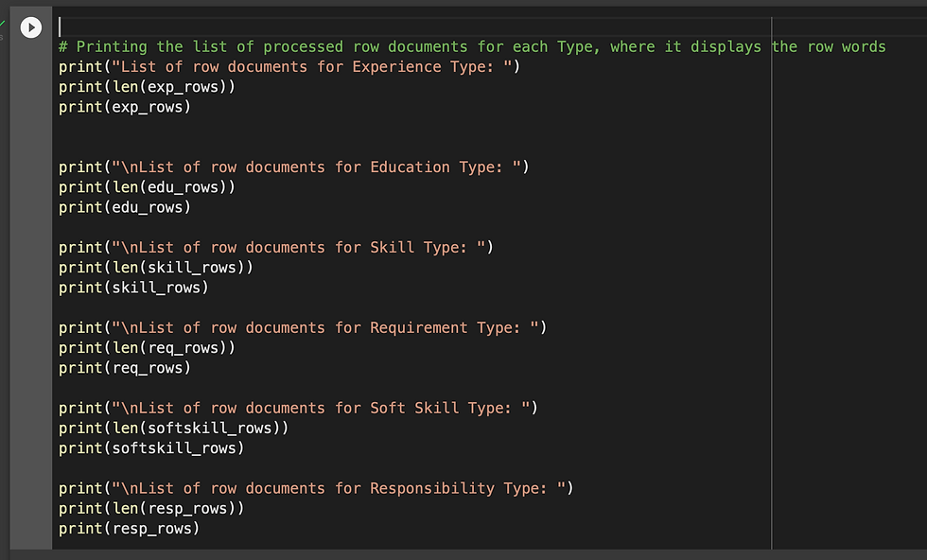Click the print line for Experience Type

[x=289, y=67]
